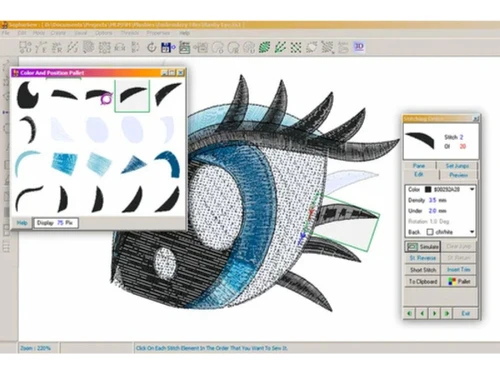Open the Mode menu
500x375 pixels.
[x=39, y=33]
